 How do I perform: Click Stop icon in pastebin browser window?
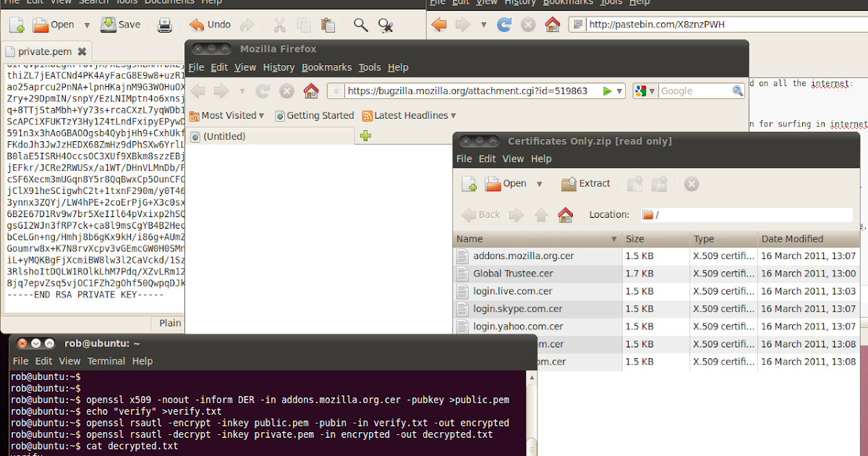coord(529,25)
